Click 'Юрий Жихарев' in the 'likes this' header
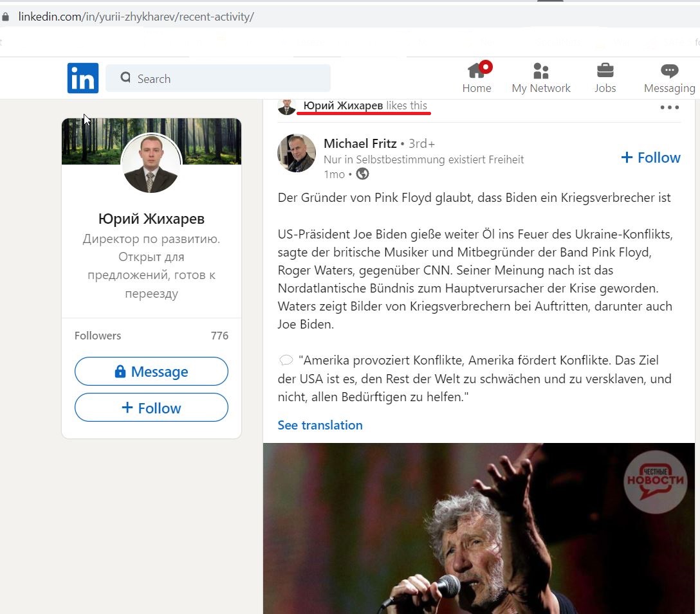 point(343,105)
